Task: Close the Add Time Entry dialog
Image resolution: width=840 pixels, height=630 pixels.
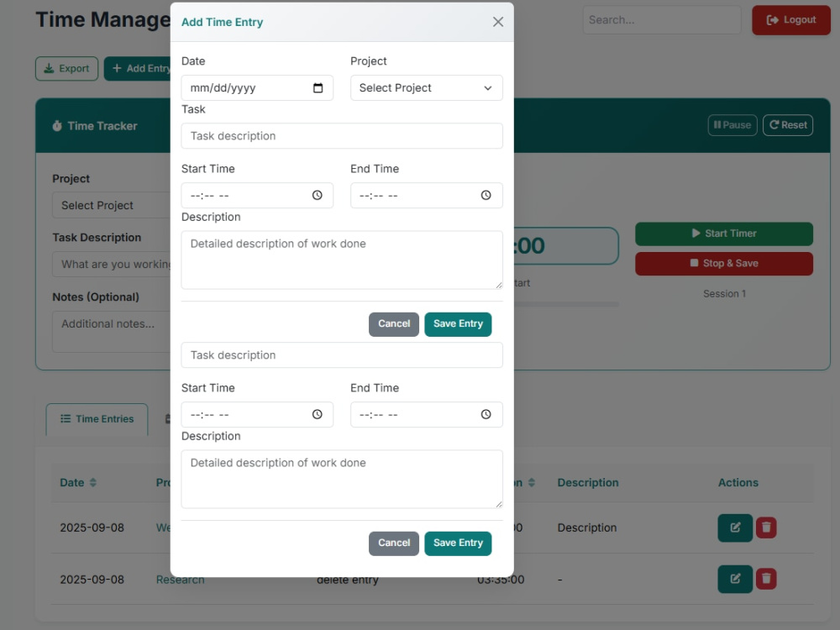Action: (x=497, y=22)
